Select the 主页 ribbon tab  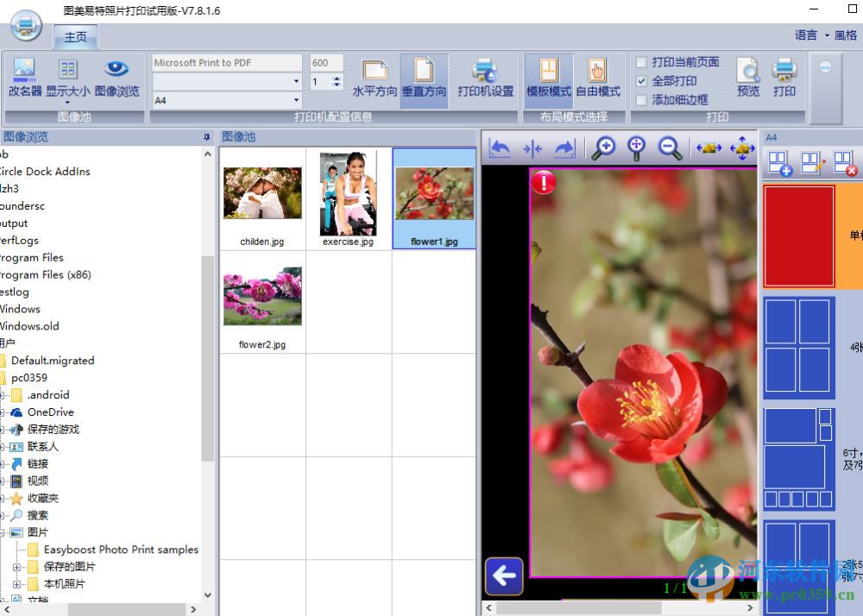(x=76, y=37)
